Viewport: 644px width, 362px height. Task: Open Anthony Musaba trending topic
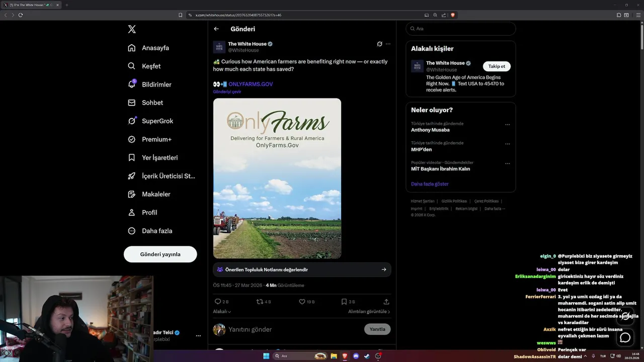[x=430, y=130]
